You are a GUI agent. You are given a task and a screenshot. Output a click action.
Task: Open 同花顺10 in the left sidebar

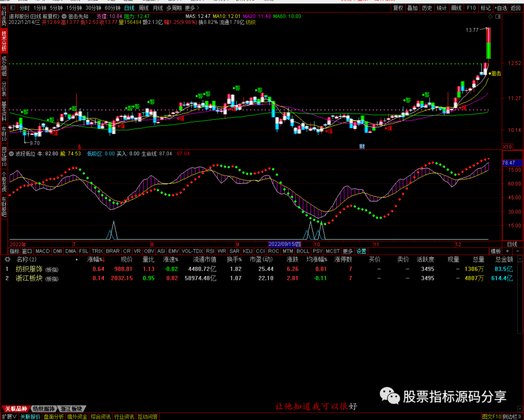pyautogui.click(x=4, y=157)
